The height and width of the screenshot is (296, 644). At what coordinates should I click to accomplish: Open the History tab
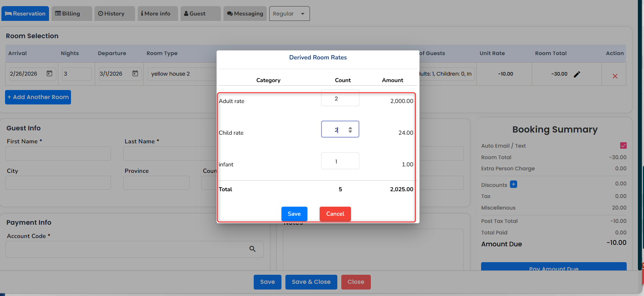click(115, 14)
